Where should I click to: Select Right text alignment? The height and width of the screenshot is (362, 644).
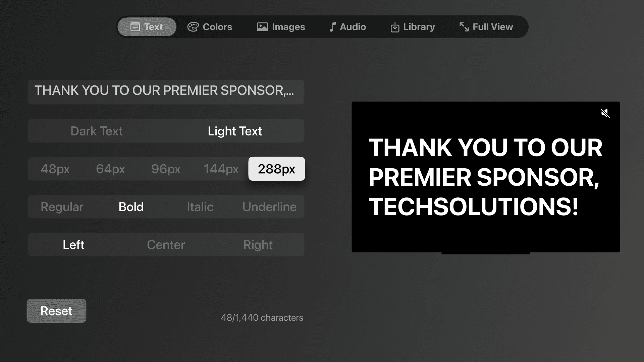[x=258, y=244]
